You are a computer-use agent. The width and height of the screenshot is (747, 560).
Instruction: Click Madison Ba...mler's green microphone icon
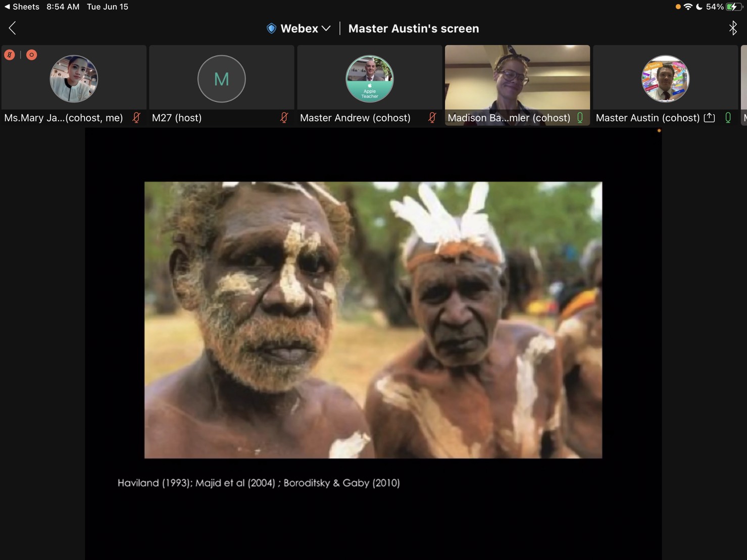(580, 118)
